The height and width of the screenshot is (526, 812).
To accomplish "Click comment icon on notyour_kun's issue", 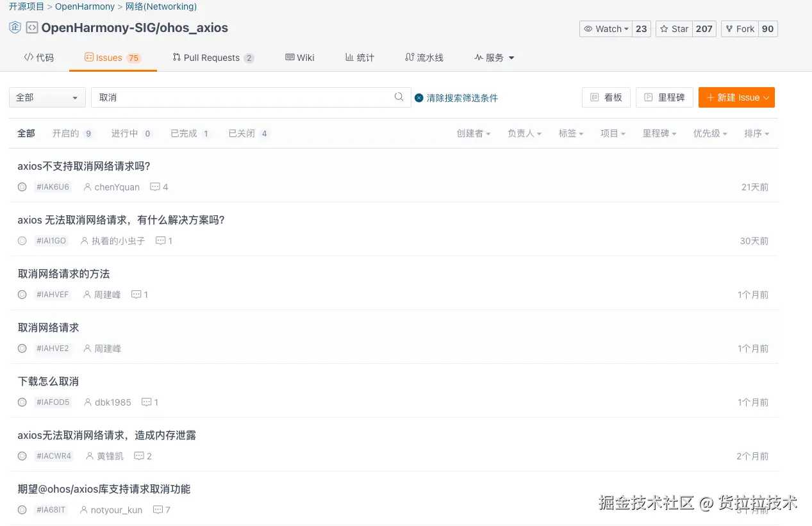I will click(x=158, y=510).
